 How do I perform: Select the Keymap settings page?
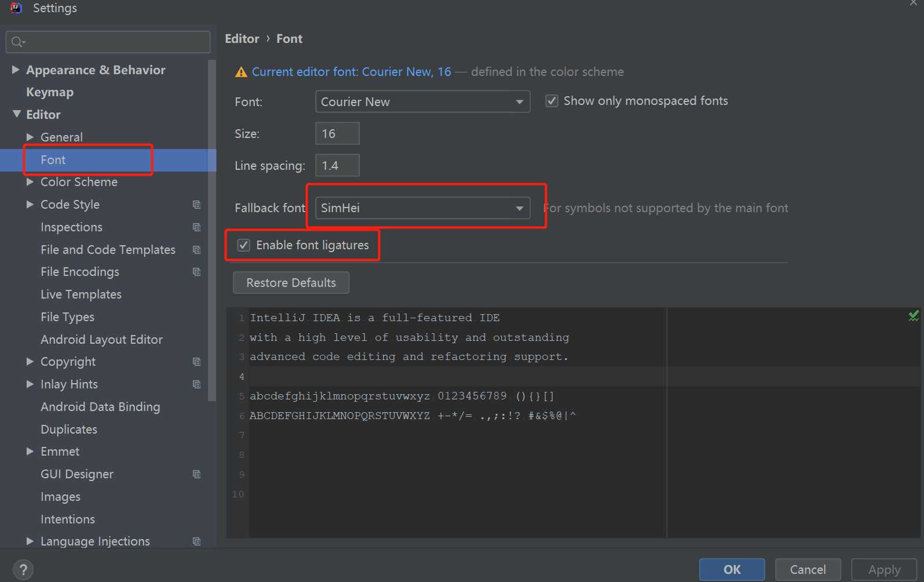pyautogui.click(x=50, y=92)
